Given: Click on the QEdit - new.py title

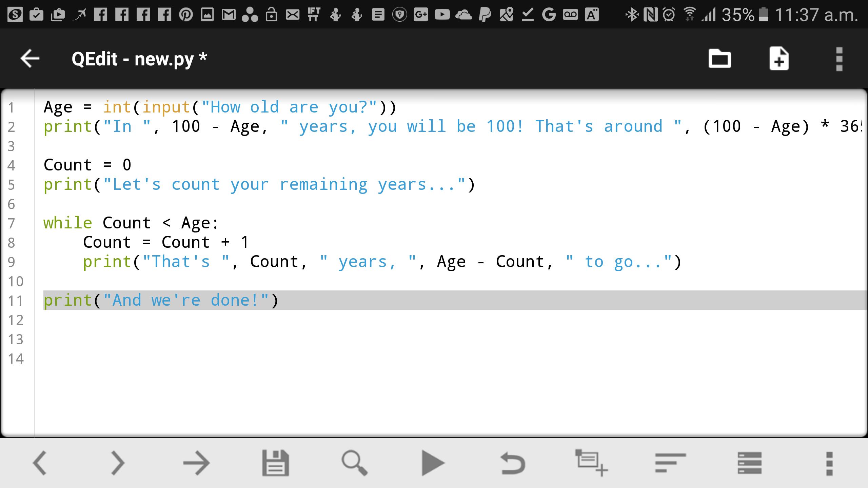Looking at the screenshot, I should (x=139, y=59).
